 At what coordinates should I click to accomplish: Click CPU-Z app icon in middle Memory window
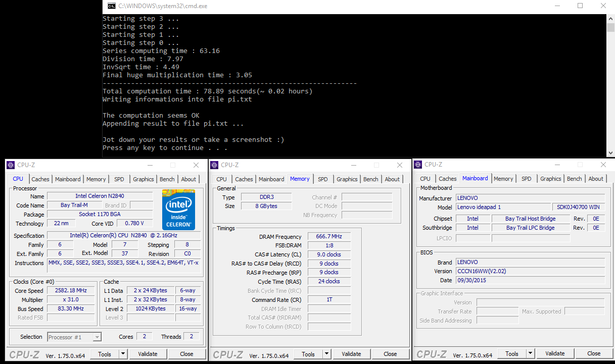coord(214,165)
